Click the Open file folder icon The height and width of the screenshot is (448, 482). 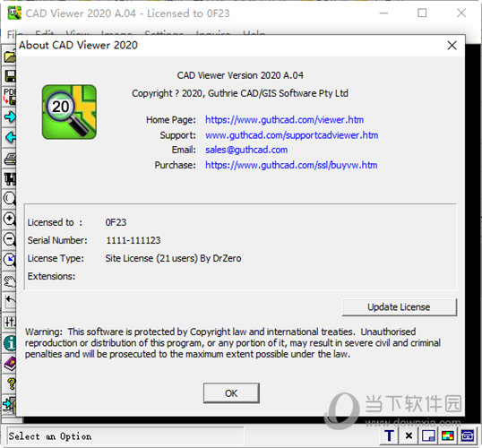coord(10,56)
